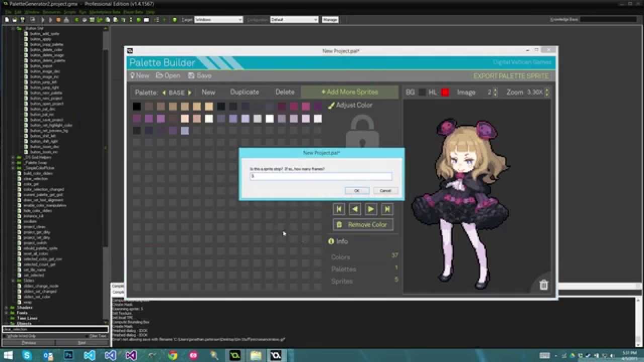Click the resource tree search field
The height and width of the screenshot is (362, 644).
tap(54, 329)
